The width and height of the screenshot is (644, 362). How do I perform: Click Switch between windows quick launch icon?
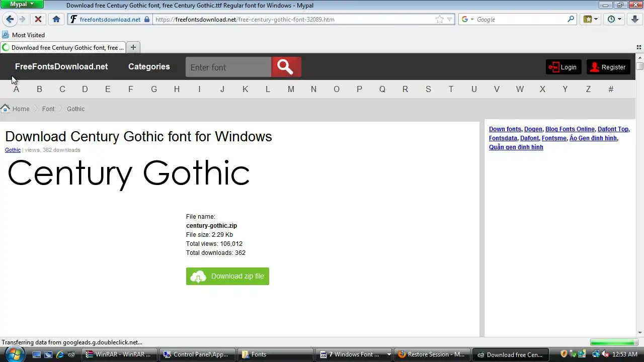tap(48, 354)
